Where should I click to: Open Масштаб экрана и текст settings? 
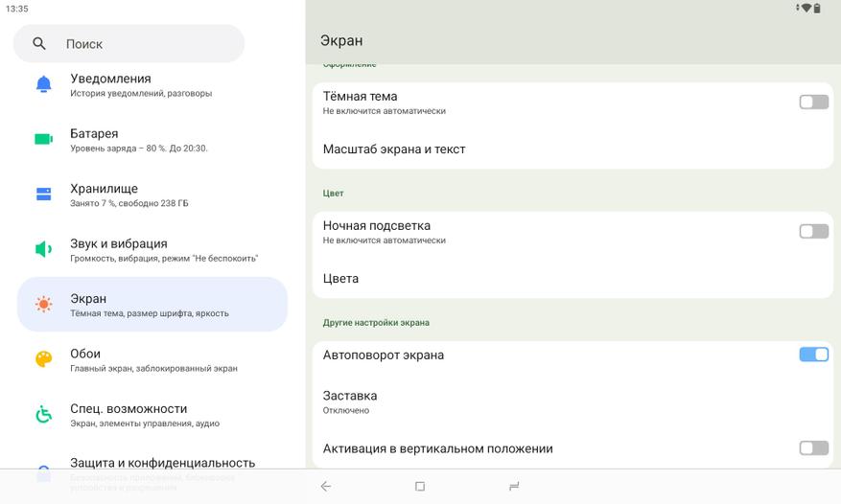coord(394,149)
